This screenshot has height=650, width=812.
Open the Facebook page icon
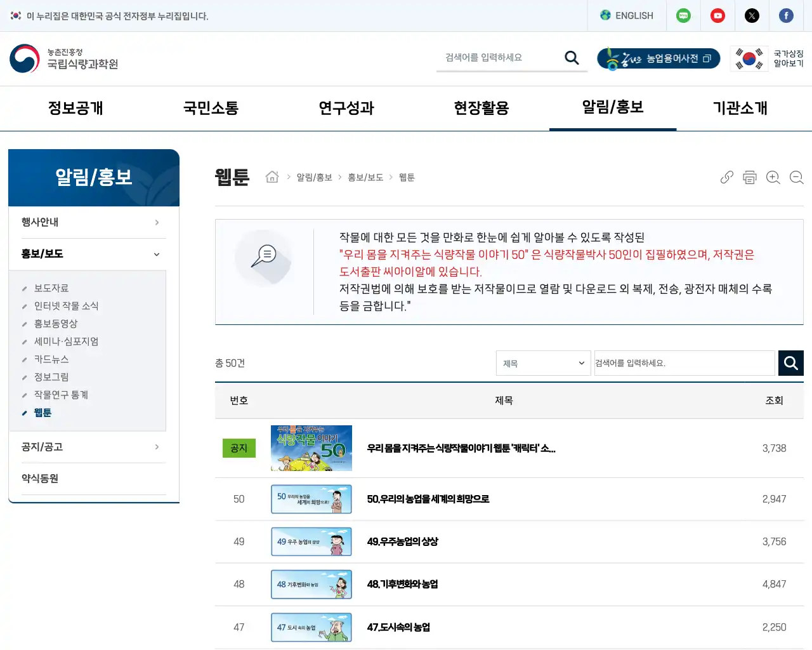point(786,15)
